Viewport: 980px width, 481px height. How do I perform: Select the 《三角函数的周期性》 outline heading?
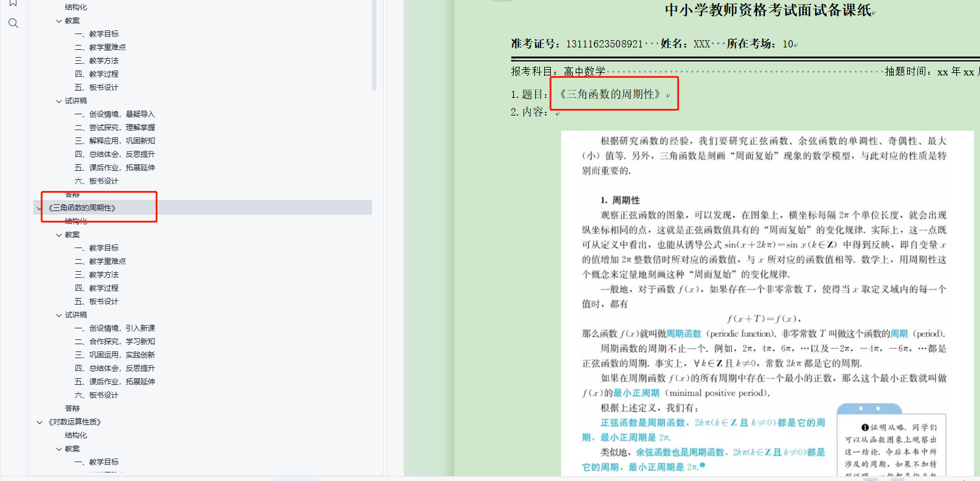(82, 208)
